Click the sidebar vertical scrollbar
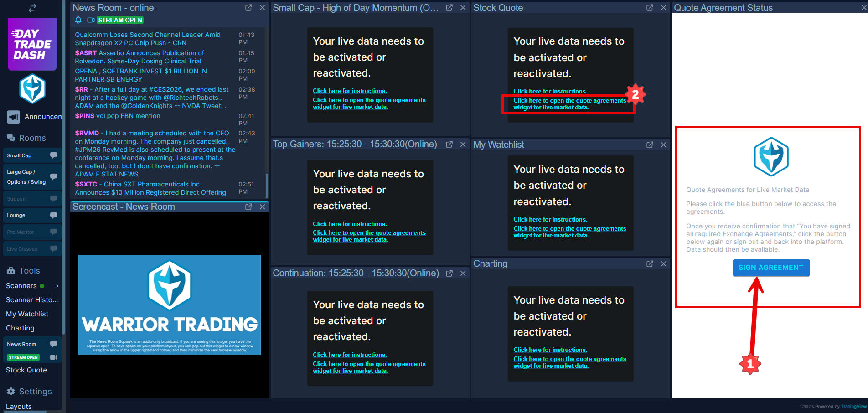The height and width of the screenshot is (413, 868). point(63,167)
